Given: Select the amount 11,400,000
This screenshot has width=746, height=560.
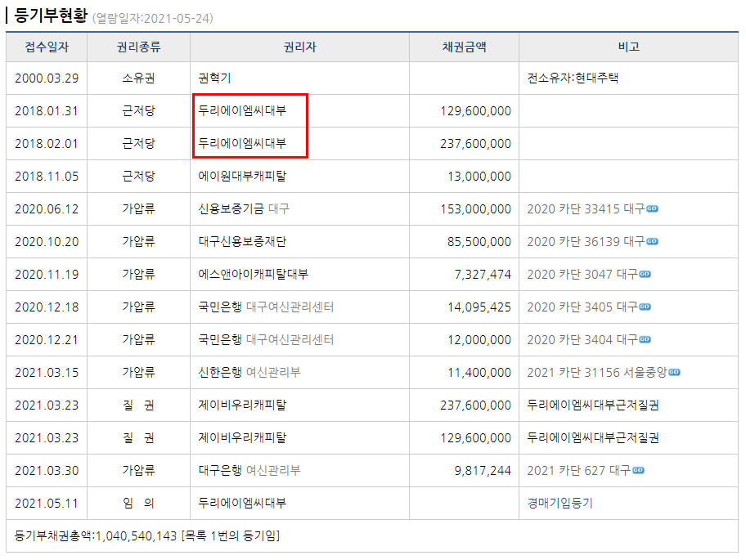Looking at the screenshot, I should (x=479, y=372).
